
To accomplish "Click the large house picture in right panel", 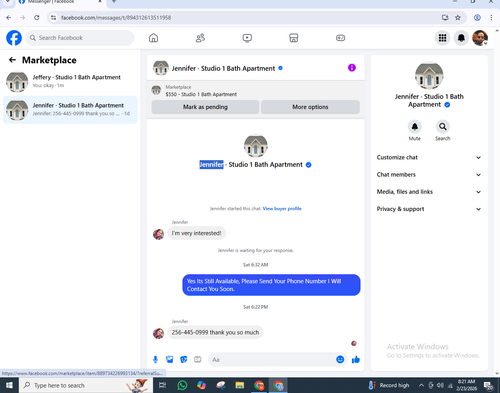I will point(429,75).
